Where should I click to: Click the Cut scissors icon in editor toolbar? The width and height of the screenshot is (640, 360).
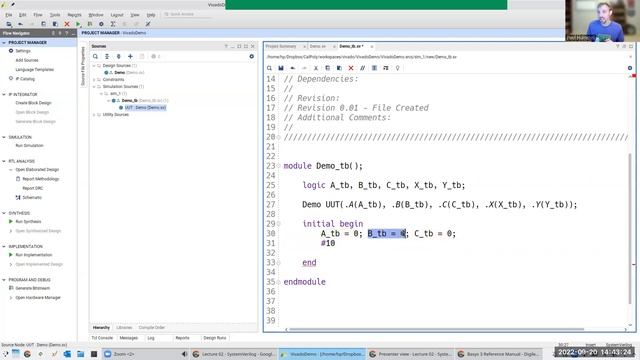coord(316,68)
